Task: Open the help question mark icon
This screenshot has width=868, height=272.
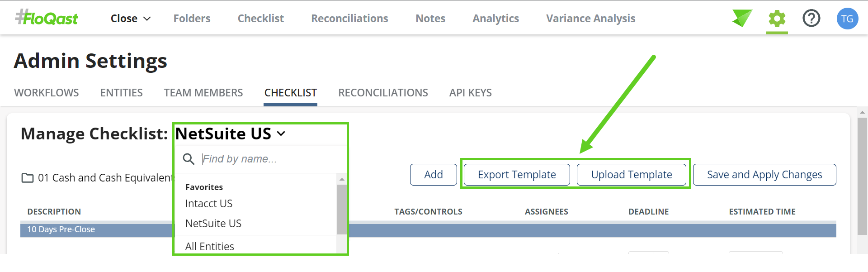Action: pos(811,19)
